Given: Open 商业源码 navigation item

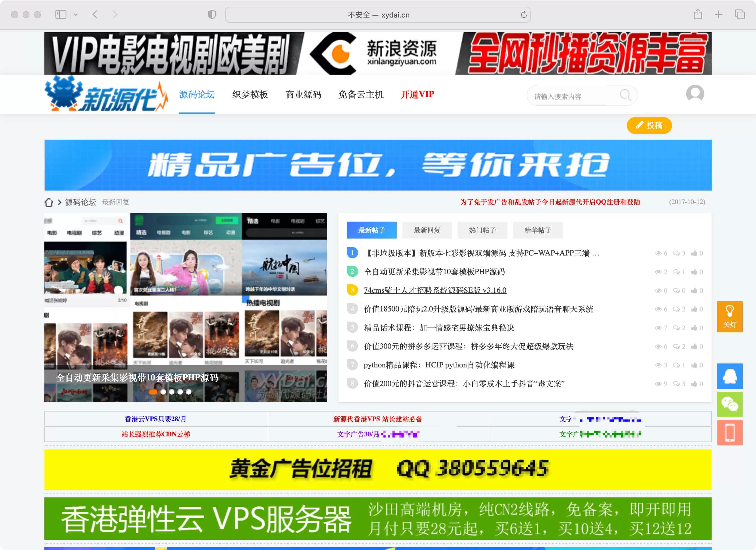Looking at the screenshot, I should [x=303, y=95].
